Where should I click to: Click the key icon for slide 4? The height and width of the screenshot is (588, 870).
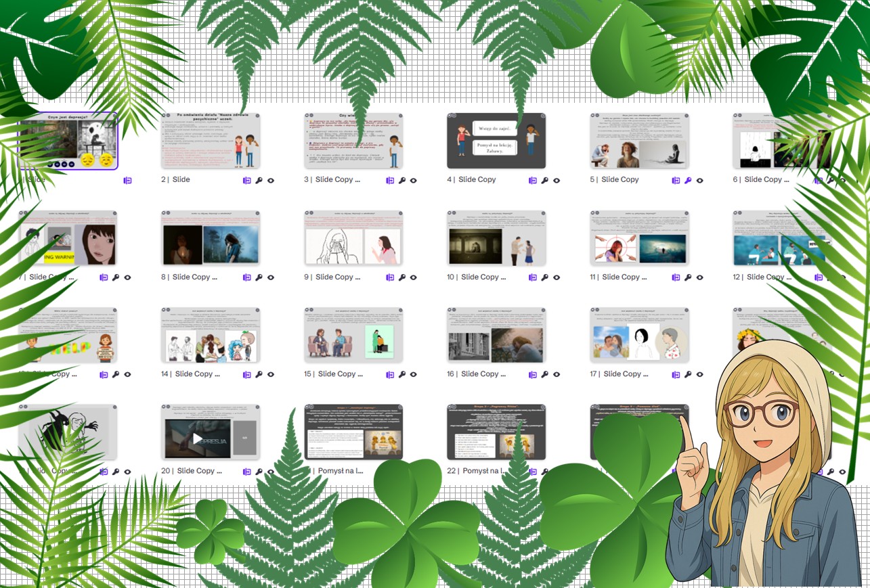click(545, 181)
